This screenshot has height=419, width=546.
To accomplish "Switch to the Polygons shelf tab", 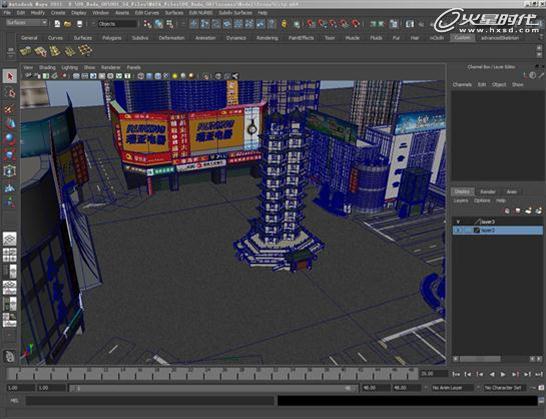I will 112,38.
